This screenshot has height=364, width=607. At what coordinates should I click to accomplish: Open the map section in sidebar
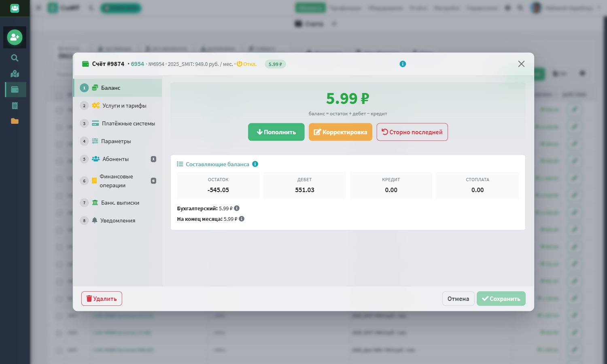15,74
